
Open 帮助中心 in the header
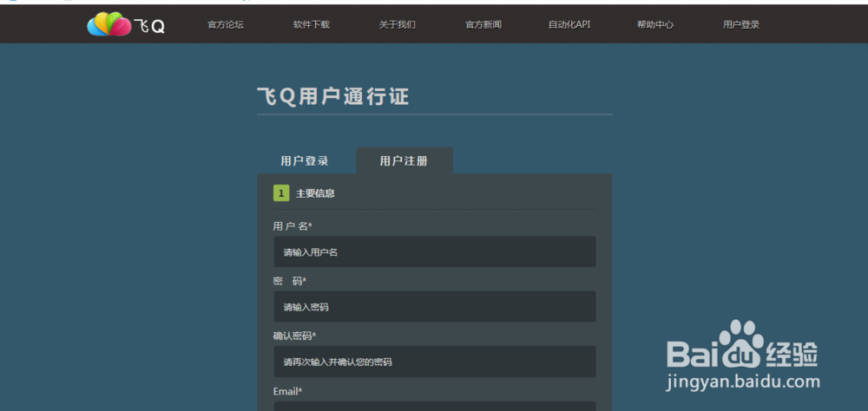654,25
